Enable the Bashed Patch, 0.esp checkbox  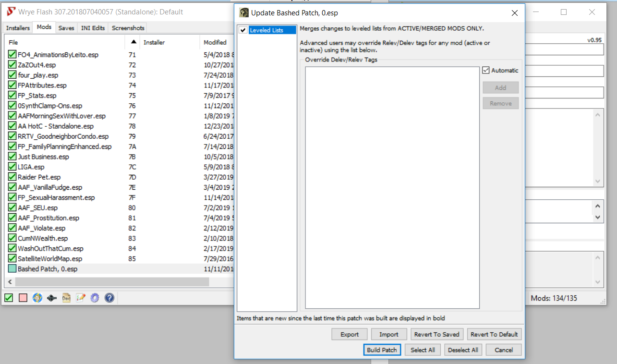click(12, 269)
